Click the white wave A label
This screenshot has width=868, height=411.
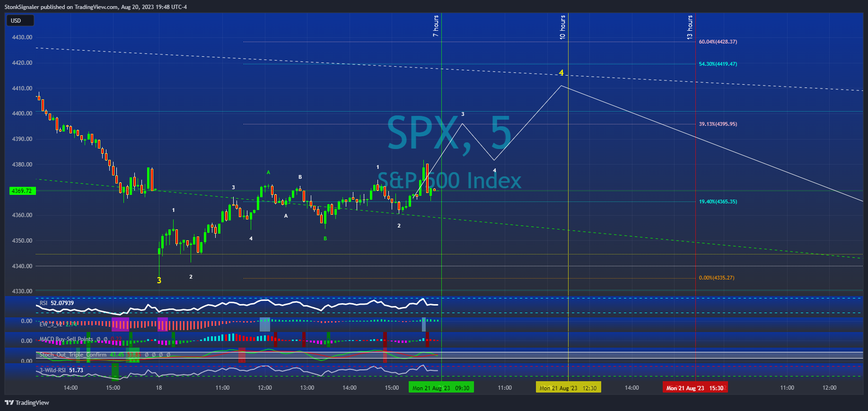(286, 216)
